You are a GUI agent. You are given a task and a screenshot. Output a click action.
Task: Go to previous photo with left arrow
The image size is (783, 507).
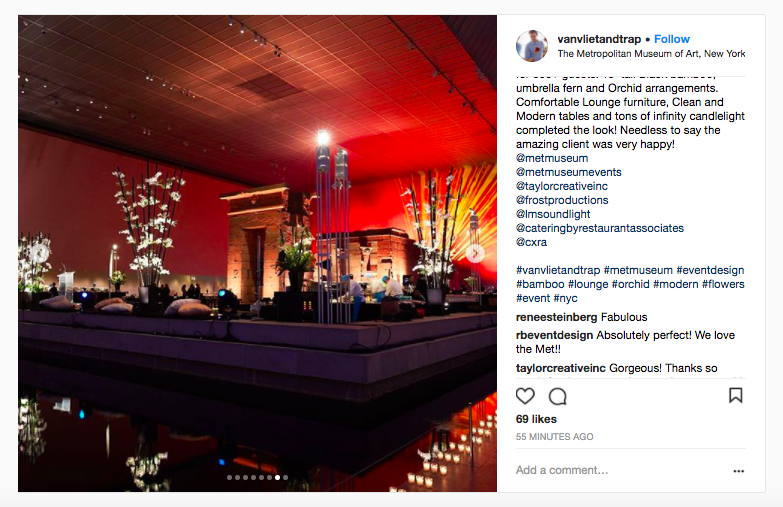[x=40, y=254]
